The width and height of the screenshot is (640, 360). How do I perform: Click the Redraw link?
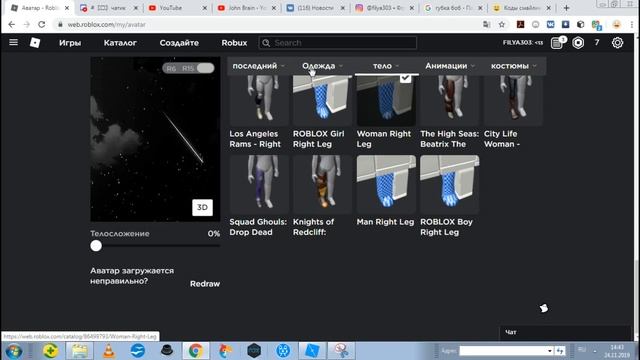(205, 284)
